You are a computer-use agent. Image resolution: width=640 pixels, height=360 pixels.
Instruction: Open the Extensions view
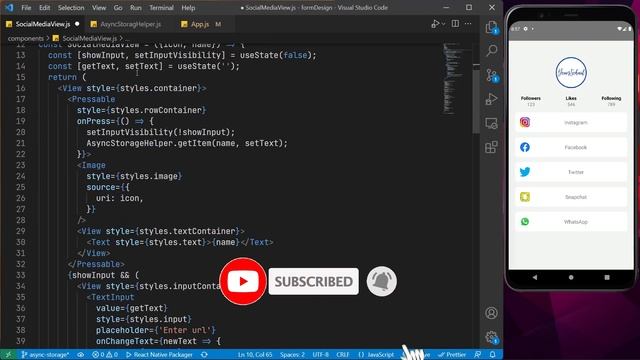491,147
